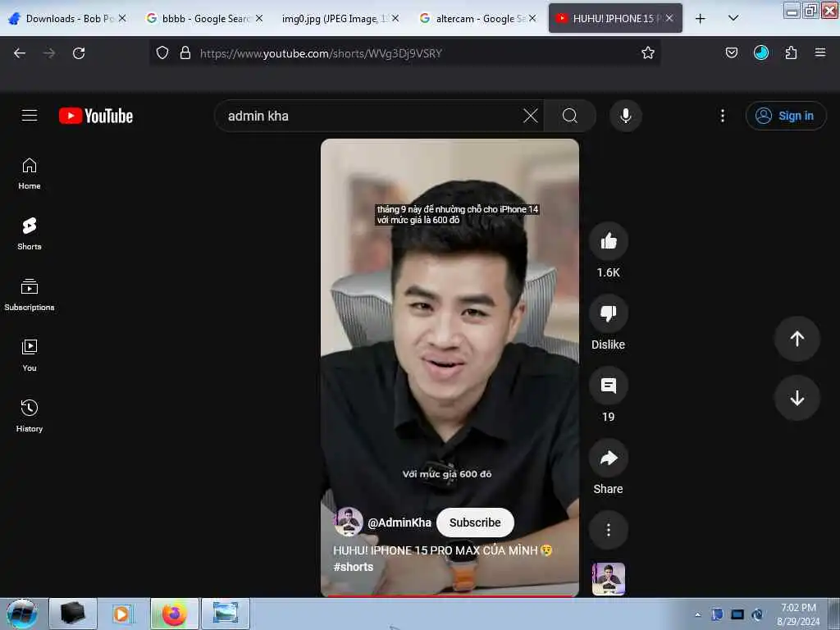Bookmark this page with the star
The height and width of the screenshot is (630, 840).
pos(648,52)
